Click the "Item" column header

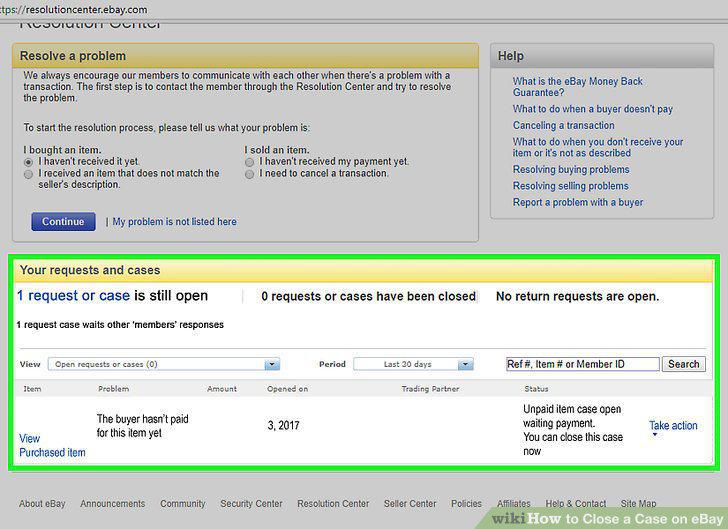tap(32, 389)
